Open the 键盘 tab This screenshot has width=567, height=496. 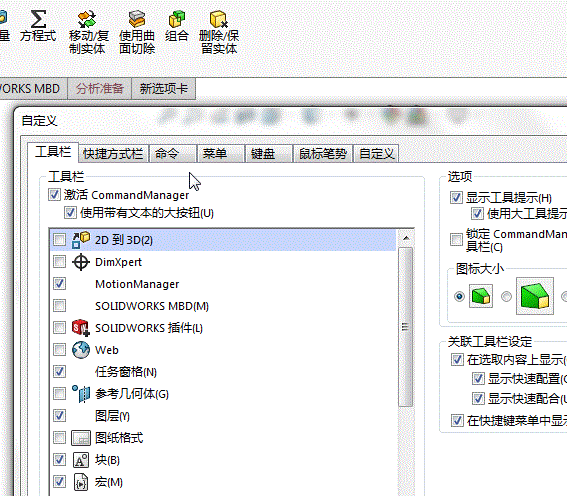click(269, 154)
